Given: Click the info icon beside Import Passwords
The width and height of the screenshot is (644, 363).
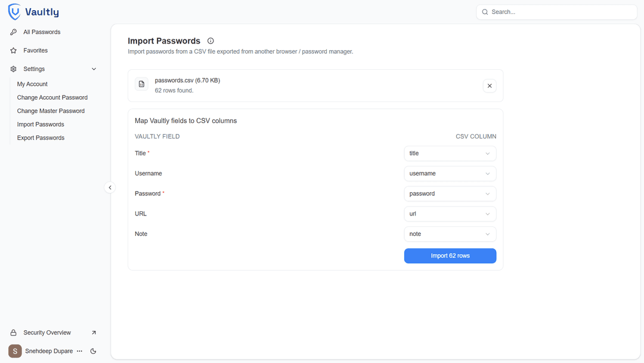Looking at the screenshot, I should click(x=210, y=41).
